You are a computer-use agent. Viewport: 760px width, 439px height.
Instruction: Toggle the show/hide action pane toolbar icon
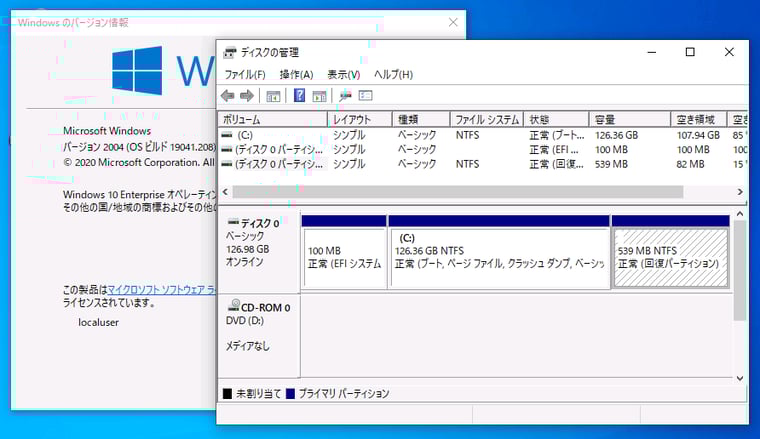319,96
